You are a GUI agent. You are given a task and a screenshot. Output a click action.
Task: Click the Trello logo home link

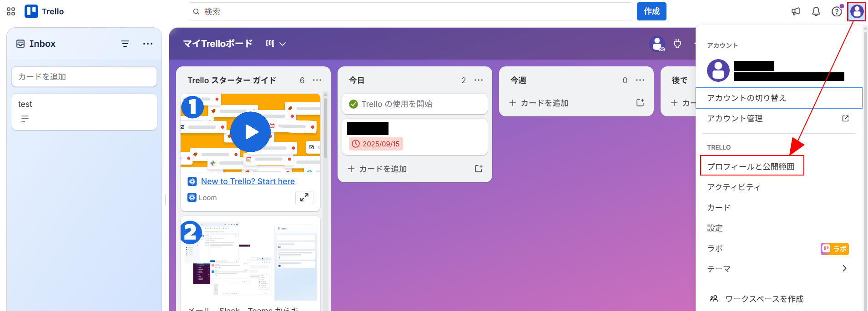click(45, 11)
